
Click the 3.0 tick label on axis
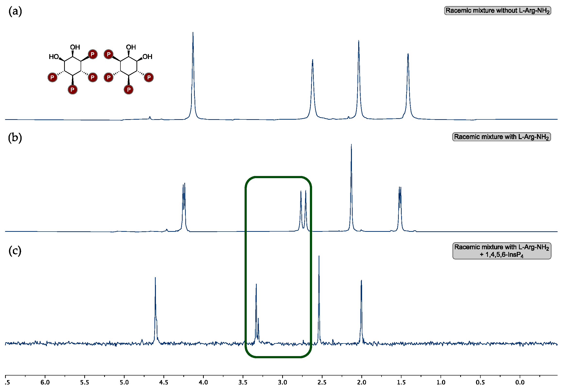282,383
